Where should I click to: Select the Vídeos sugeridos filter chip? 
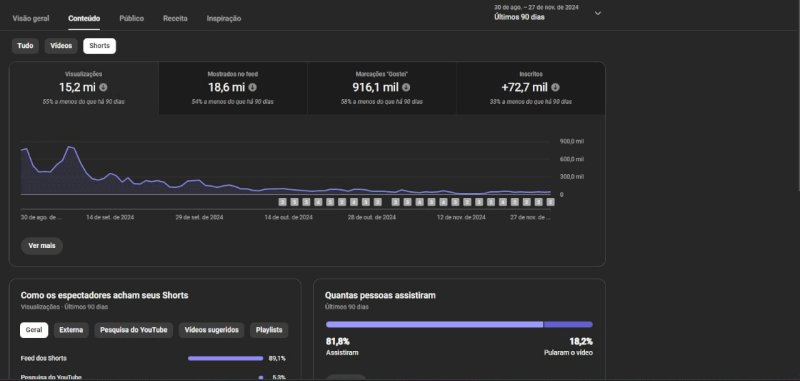(212, 330)
